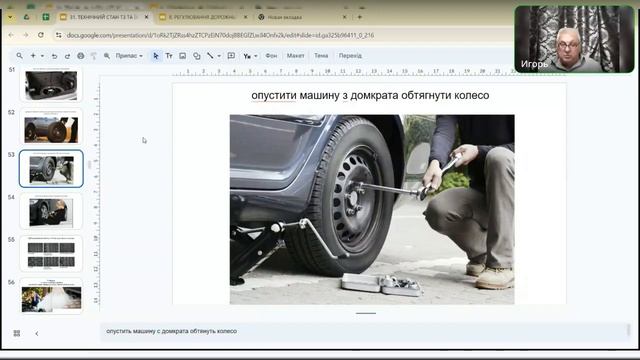Open the tab search dropdown arrow
This screenshot has width=640, height=360.
coord(10,17)
